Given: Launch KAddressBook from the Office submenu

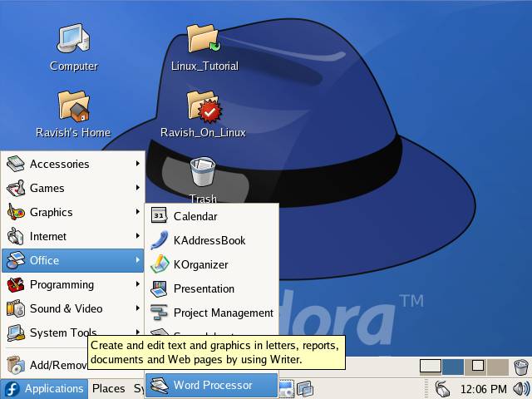Looking at the screenshot, I should click(x=209, y=240).
